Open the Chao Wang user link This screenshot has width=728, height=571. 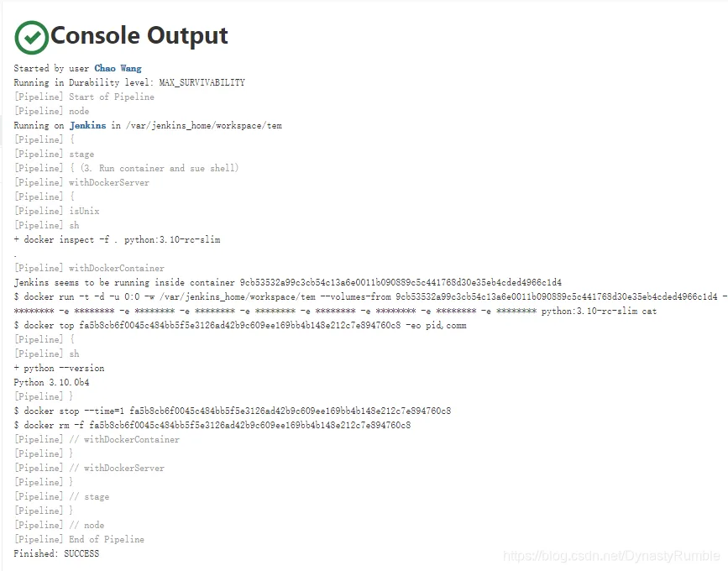coord(118,68)
